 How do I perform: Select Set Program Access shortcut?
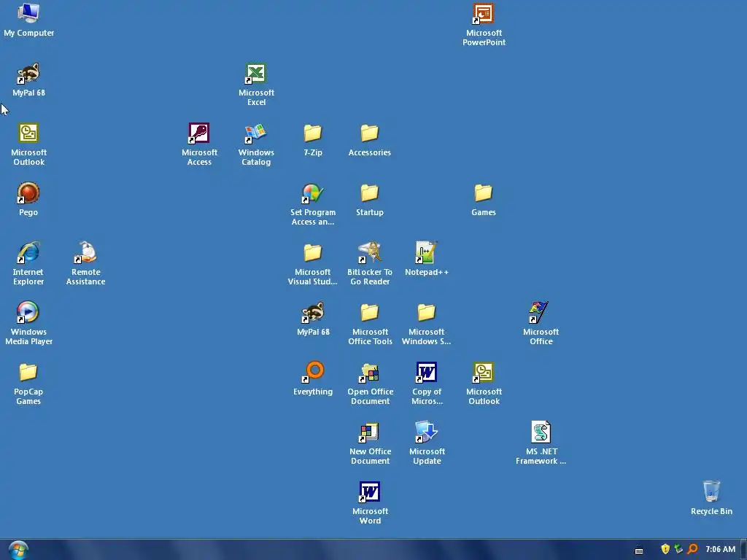coord(313,204)
